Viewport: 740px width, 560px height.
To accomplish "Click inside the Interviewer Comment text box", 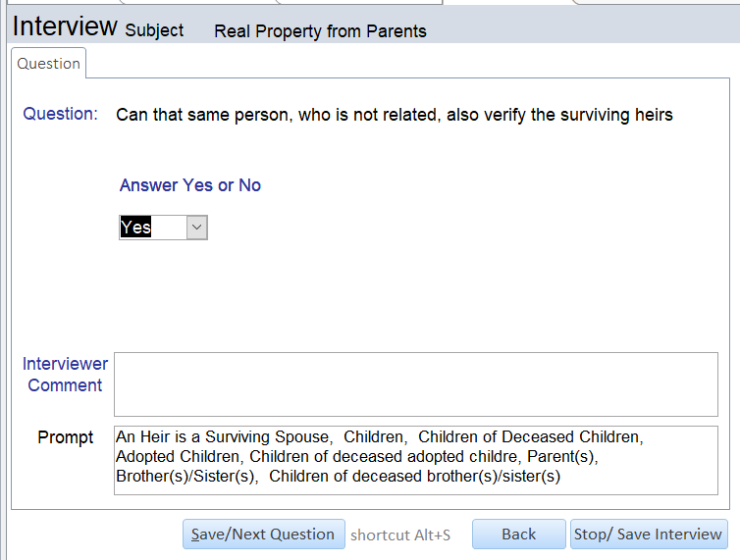I will [415, 383].
